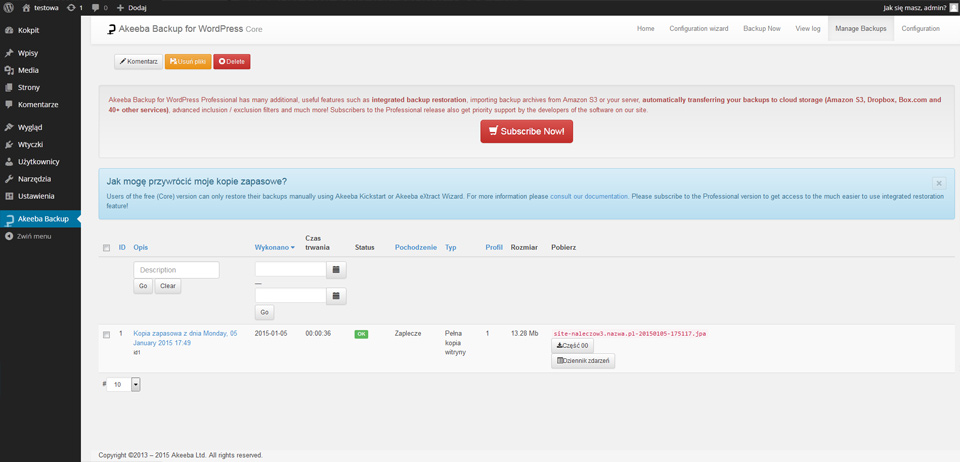This screenshot has height=462, width=960.
Task: Click the 13.28 Mb size cell
Action: pos(524,333)
